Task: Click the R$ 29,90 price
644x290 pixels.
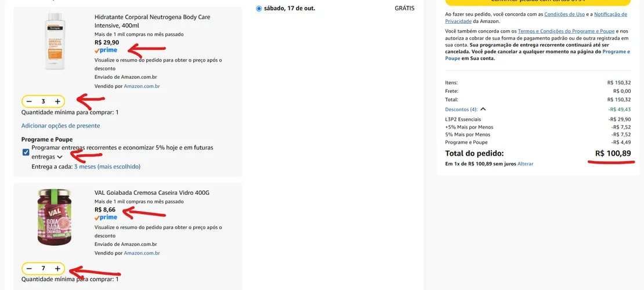Action: coord(107,42)
